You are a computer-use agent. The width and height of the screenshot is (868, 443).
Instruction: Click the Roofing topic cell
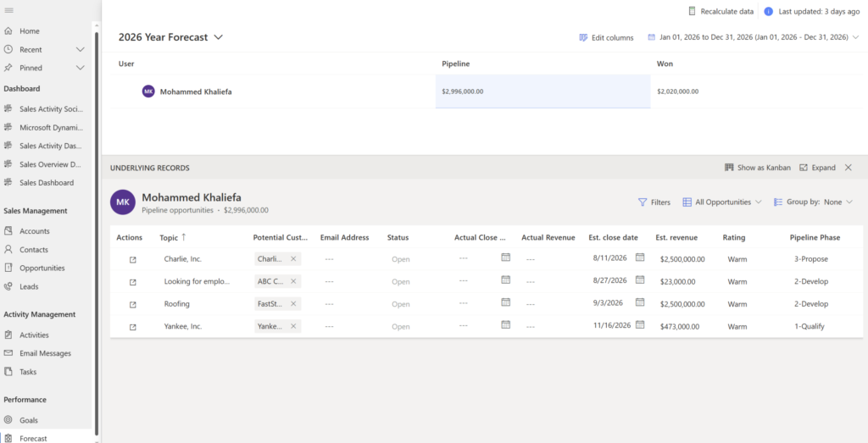pos(177,303)
